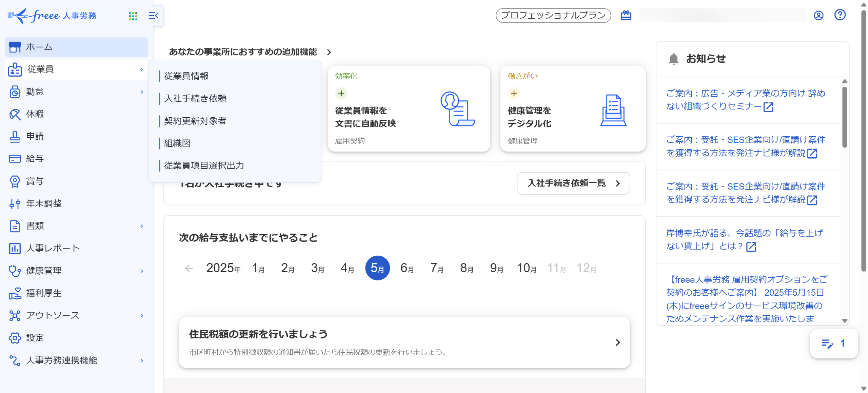Click the 入社手続き依頼一覧 button
This screenshot has height=393, width=868.
573,183
